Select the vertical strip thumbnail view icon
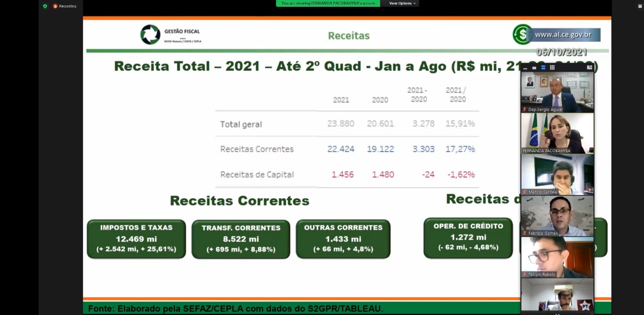The height and width of the screenshot is (315, 644). [x=543, y=68]
